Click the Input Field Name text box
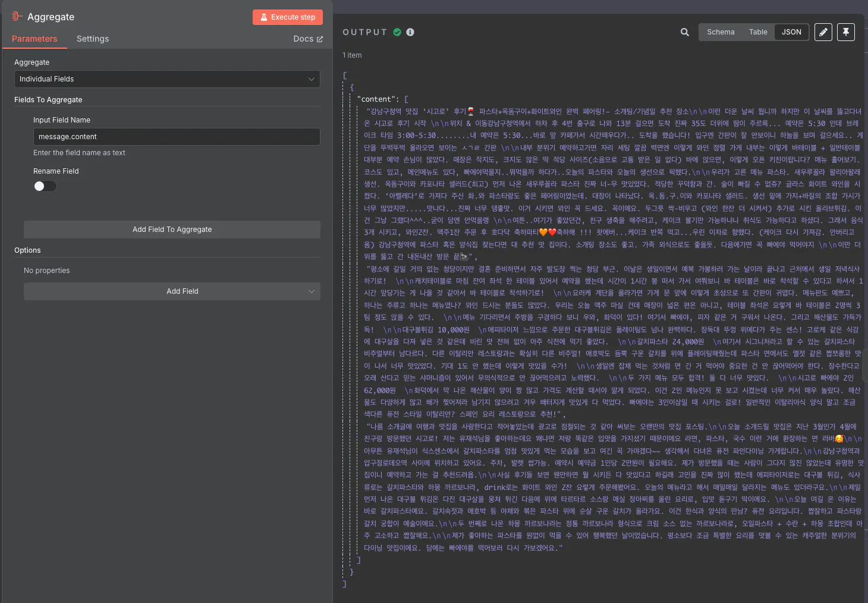Viewport: 868px width, 603px height. point(177,137)
